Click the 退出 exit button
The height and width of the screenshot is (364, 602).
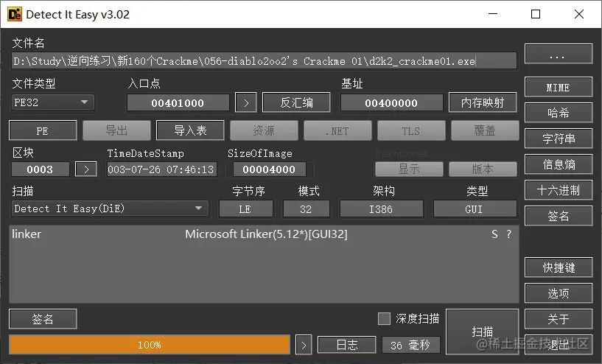click(559, 345)
